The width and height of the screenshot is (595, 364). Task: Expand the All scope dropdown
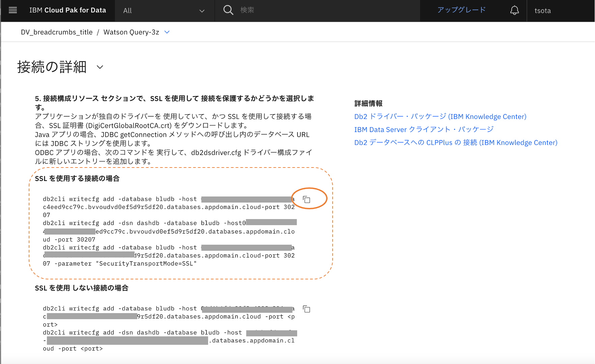click(x=165, y=11)
